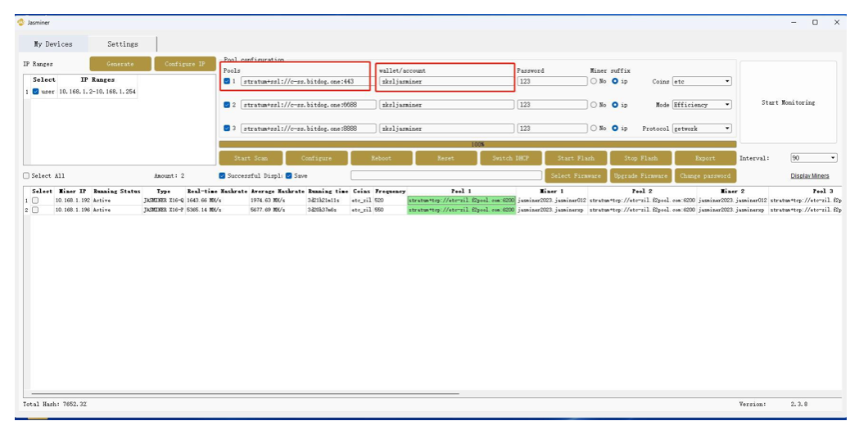Toggle the user IP range checkbox
The width and height of the screenshot is (868, 439).
coord(35,92)
